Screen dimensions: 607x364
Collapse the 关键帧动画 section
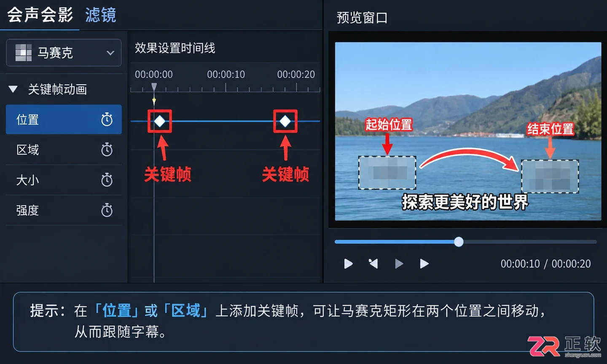13,89
